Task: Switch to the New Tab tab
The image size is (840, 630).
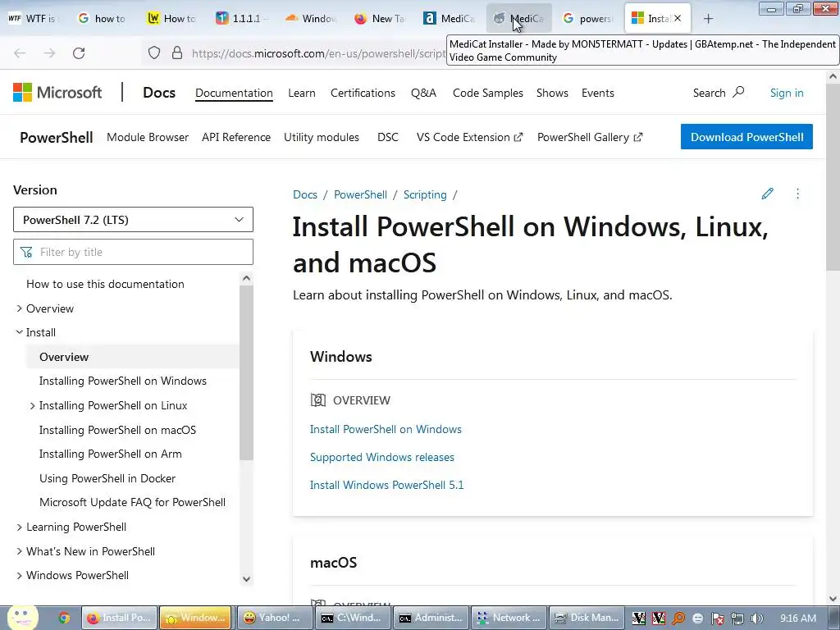Action: point(379,19)
